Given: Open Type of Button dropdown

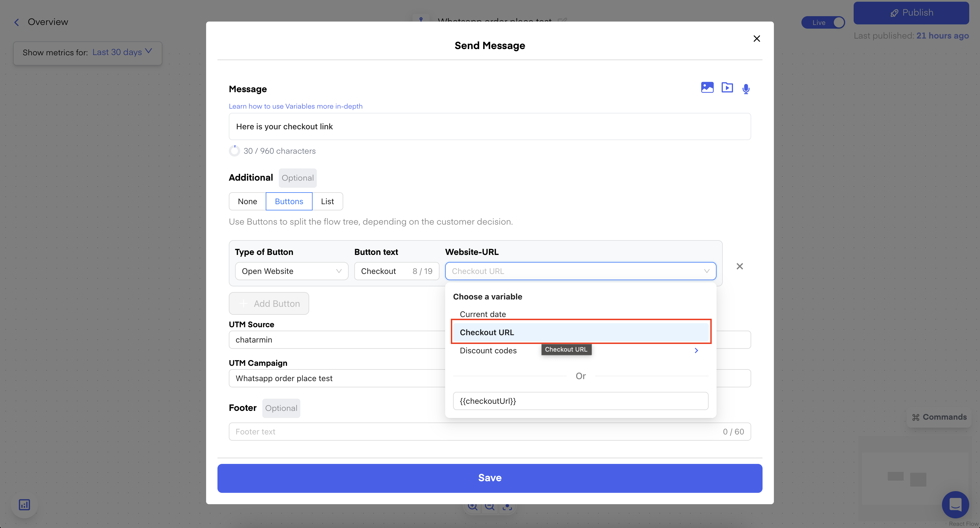Looking at the screenshot, I should pyautogui.click(x=291, y=271).
